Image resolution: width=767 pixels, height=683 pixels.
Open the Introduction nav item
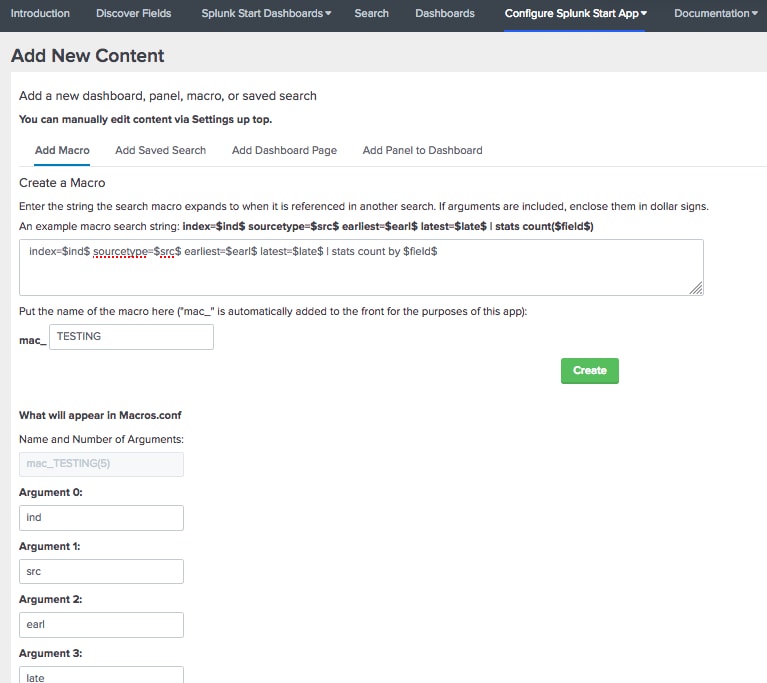[x=40, y=13]
